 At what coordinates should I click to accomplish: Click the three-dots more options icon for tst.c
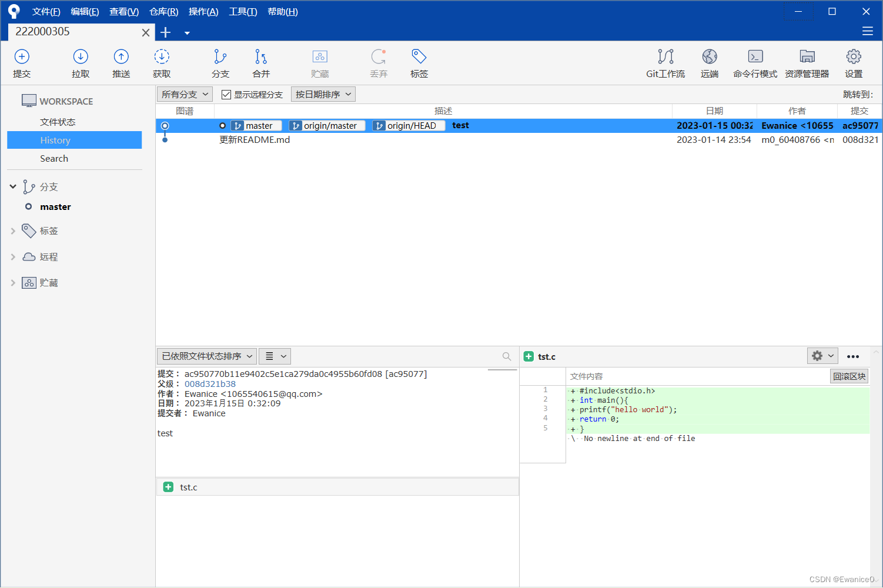tap(853, 356)
